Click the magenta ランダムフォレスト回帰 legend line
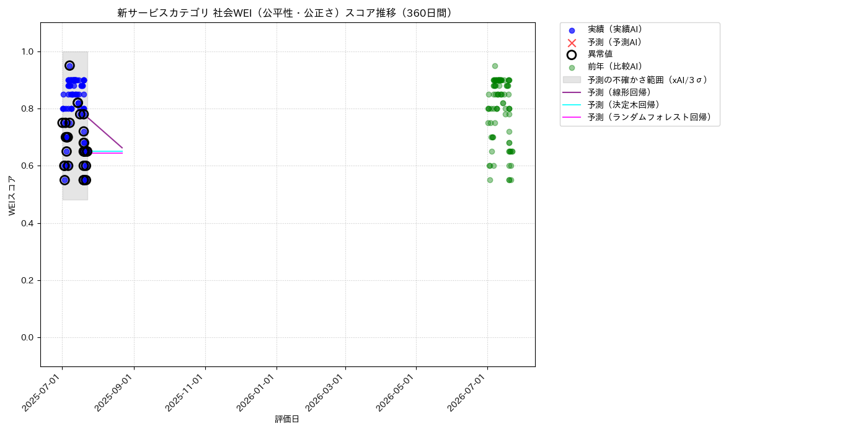This screenshot has height=434, width=868. pos(572,117)
